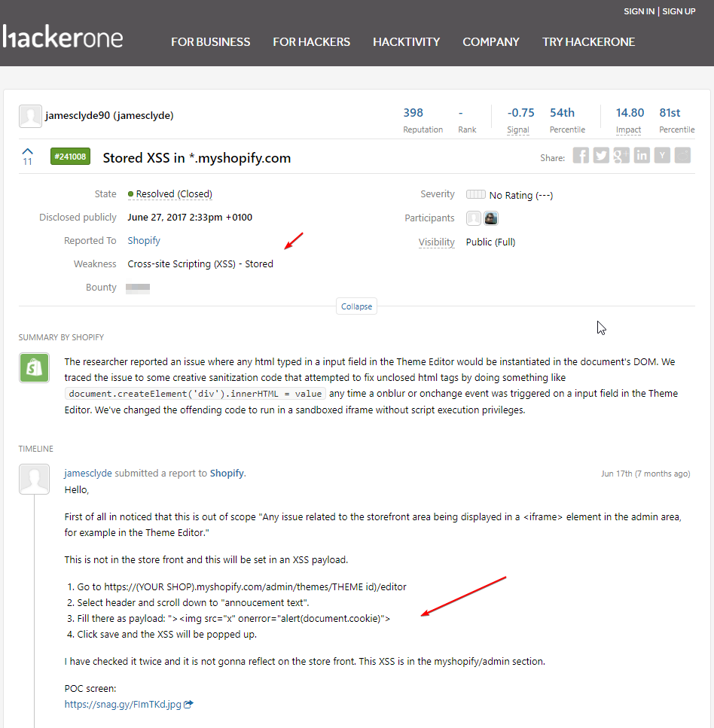
Task: Share report on Google Plus
Action: pos(621,156)
